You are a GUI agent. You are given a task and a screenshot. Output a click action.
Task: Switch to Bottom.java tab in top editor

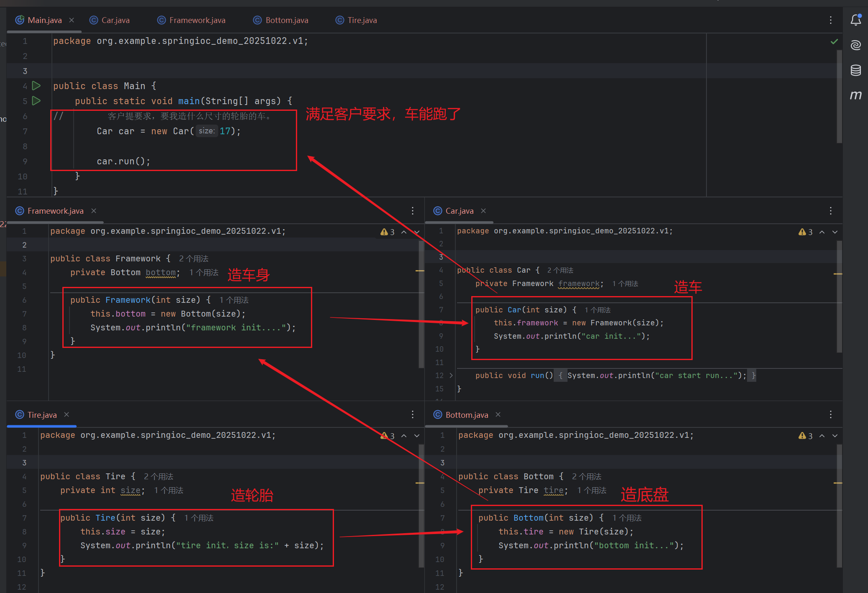pos(286,20)
